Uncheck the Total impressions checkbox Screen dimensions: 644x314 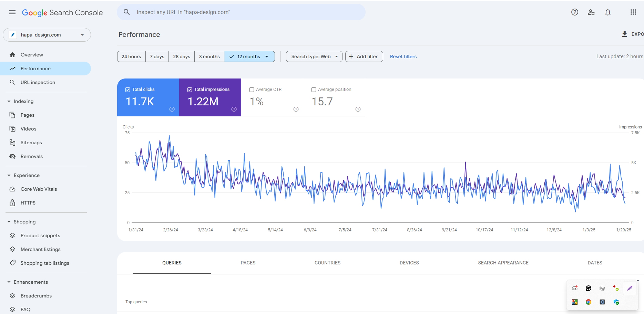(x=190, y=90)
